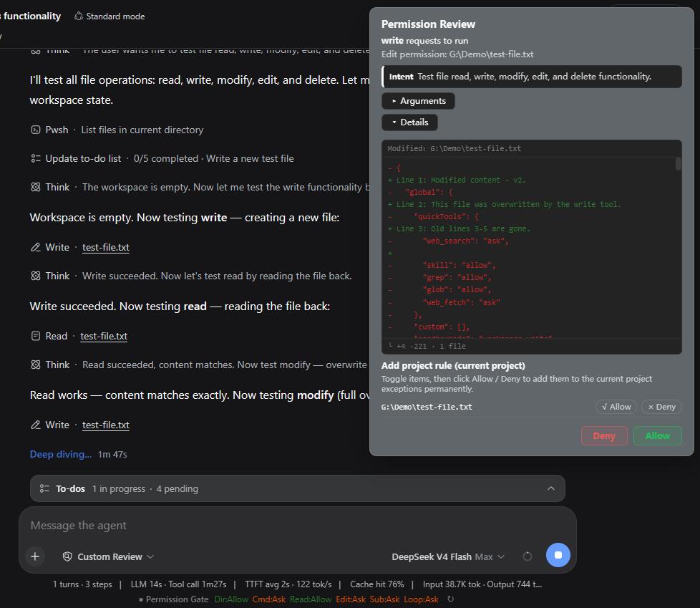The image size is (700, 608).
Task: Stop the agent with the blue stop button
Action: point(558,555)
